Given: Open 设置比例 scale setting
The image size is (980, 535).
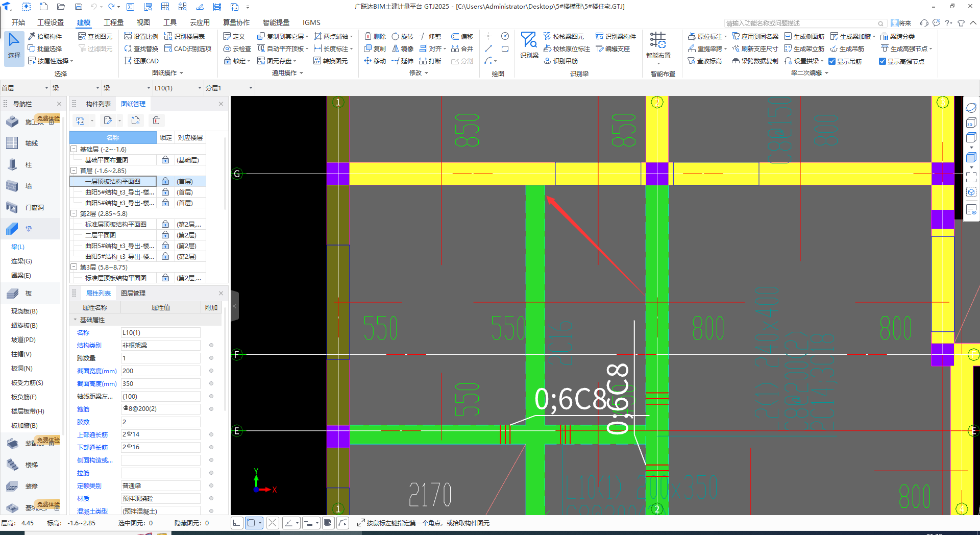Looking at the screenshot, I should [x=141, y=36].
